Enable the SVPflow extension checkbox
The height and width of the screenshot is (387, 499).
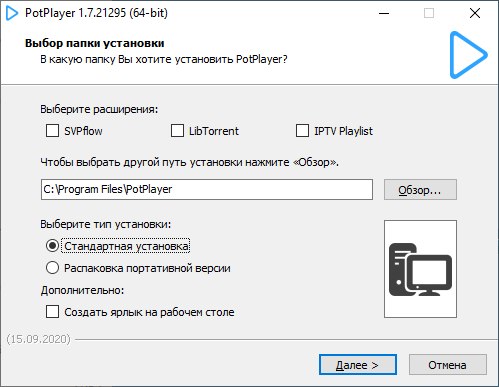(52, 131)
